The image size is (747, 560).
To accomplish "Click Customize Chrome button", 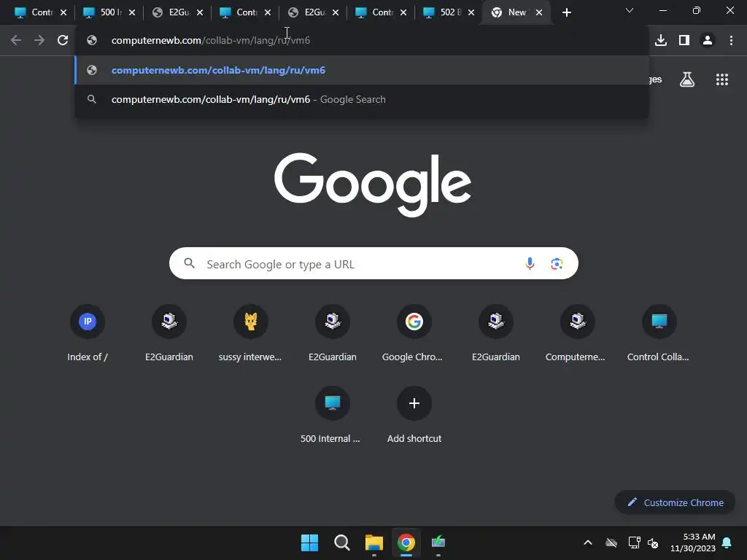I will [675, 502].
